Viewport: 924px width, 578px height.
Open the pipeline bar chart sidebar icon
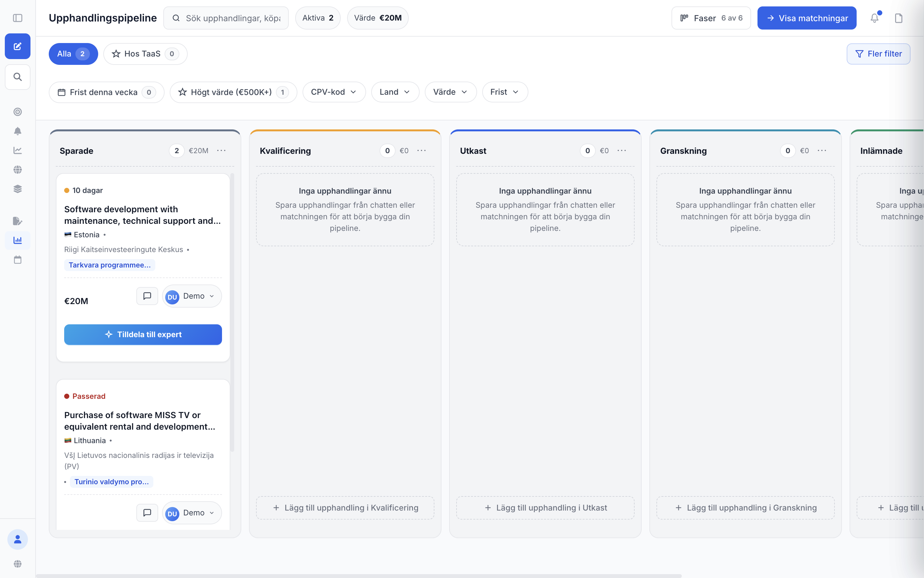click(x=18, y=241)
